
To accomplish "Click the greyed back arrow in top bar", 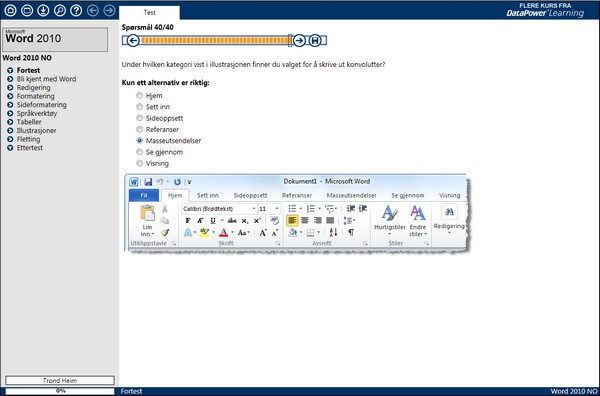I will 93,10.
